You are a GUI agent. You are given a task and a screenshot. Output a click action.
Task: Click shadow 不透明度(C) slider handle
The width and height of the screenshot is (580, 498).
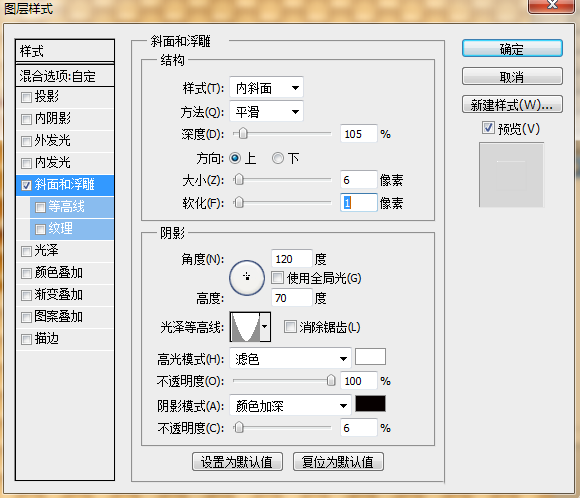[x=239, y=428]
